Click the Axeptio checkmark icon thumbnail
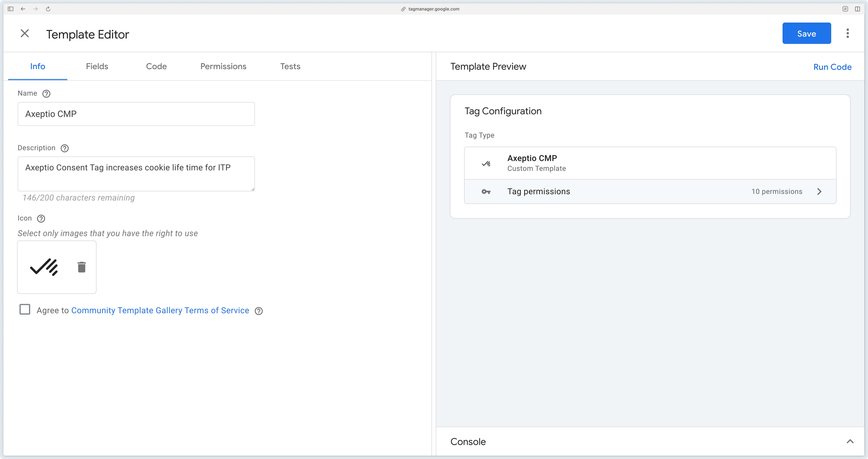Screen dimensions: 868x459 coord(44,267)
